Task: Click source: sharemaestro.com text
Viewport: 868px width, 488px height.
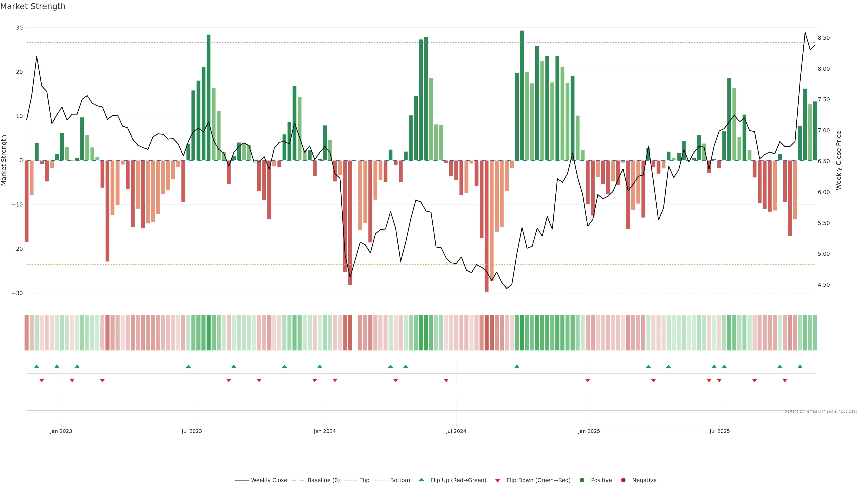Action: [821, 411]
